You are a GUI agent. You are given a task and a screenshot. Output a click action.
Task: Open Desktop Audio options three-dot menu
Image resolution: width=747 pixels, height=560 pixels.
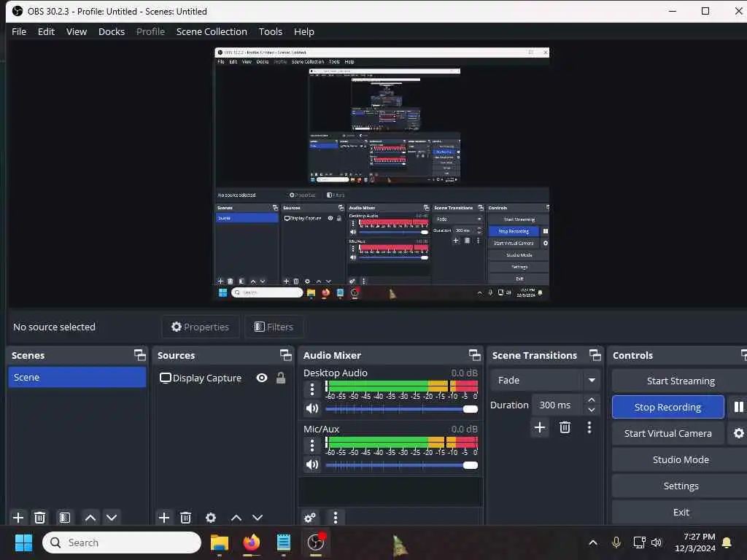pos(312,389)
